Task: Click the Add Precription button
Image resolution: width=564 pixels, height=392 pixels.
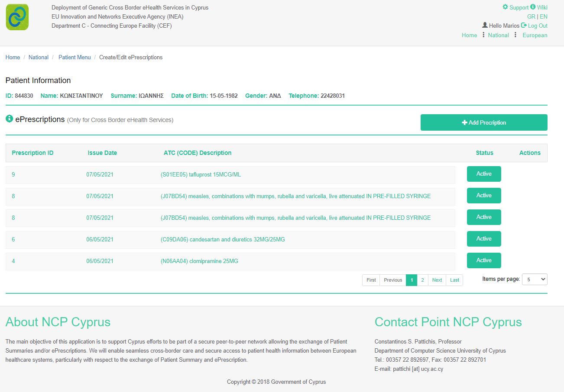Action: 484,122
